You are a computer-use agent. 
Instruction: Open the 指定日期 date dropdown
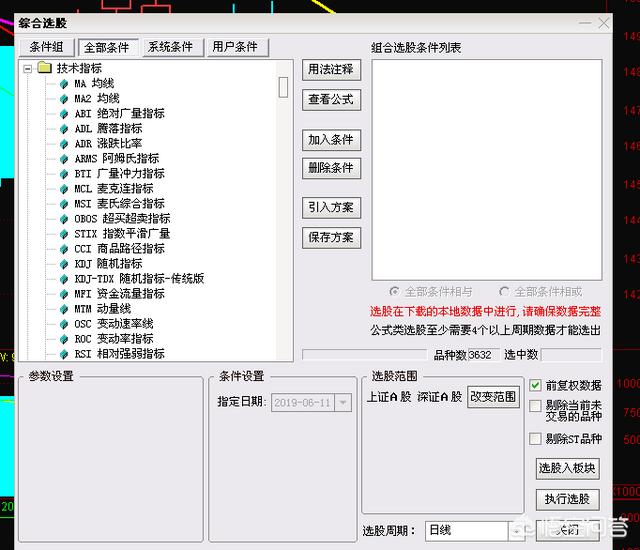(x=343, y=402)
